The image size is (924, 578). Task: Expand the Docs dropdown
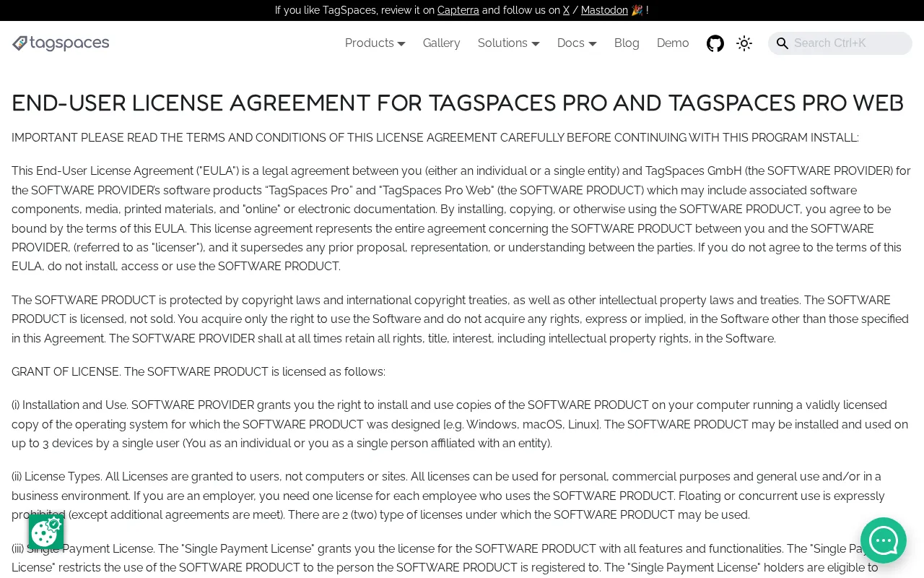click(x=577, y=43)
